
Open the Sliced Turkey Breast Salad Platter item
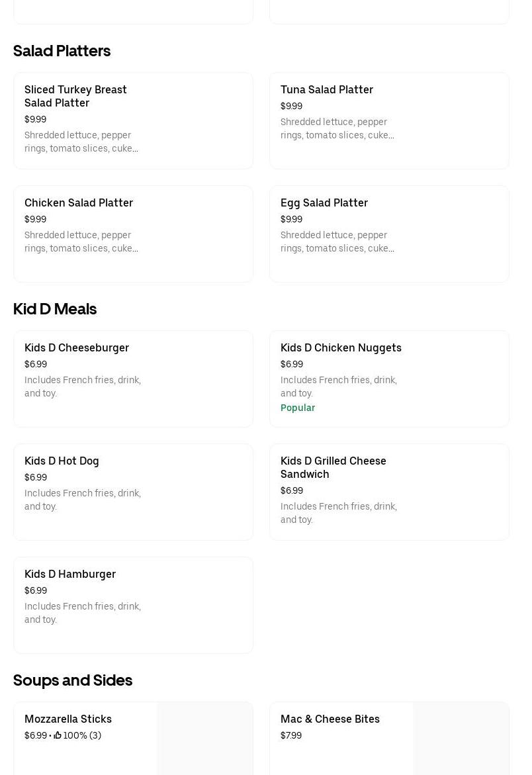pos(133,120)
